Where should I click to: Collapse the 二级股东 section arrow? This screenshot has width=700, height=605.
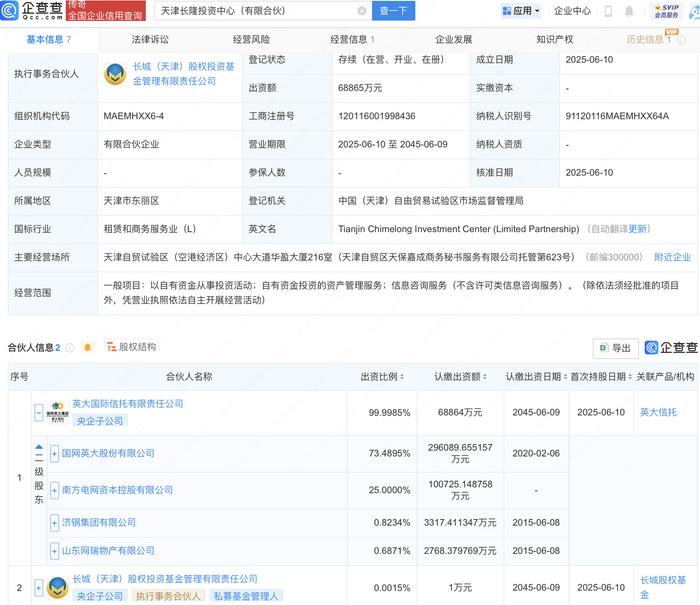pyautogui.click(x=39, y=447)
